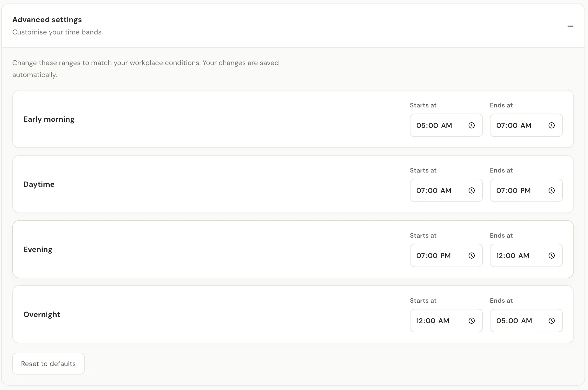Open clock picker for Daytime end
This screenshot has width=588, height=390.
coord(552,191)
